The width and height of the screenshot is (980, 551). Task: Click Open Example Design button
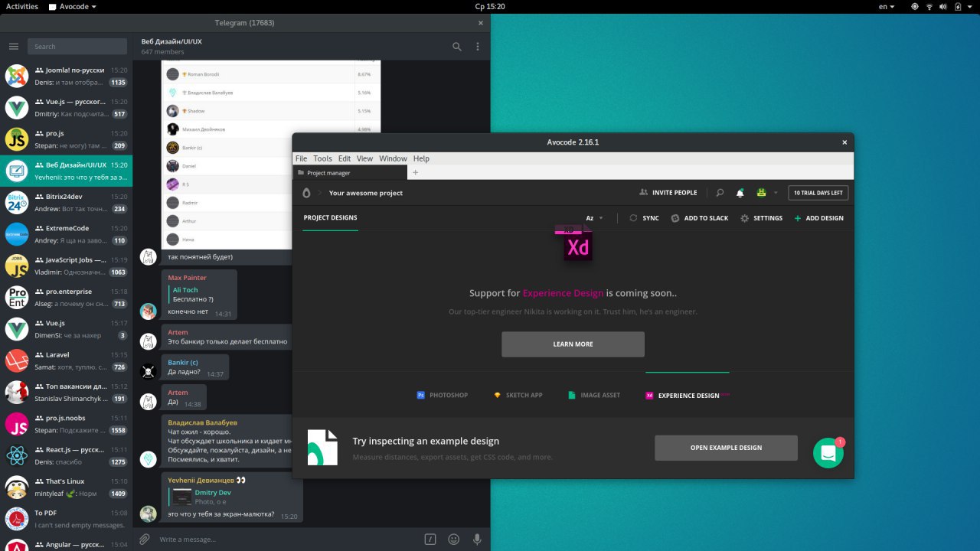click(x=726, y=448)
